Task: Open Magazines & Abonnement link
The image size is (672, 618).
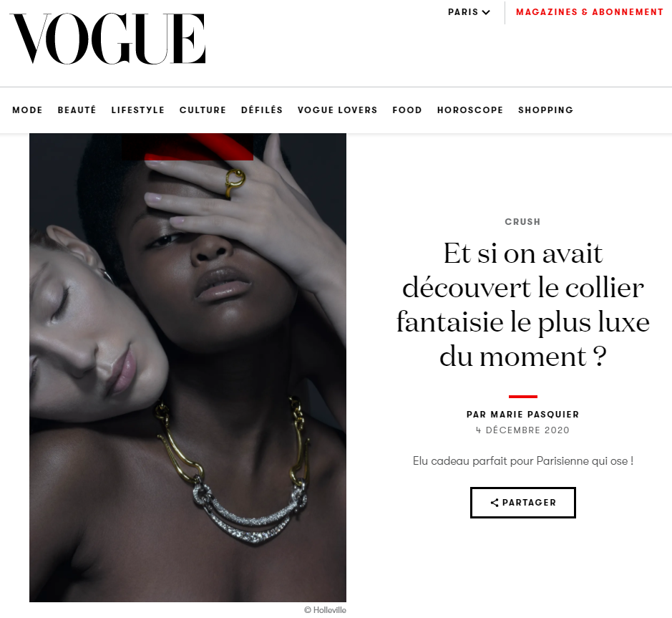Action: (590, 12)
